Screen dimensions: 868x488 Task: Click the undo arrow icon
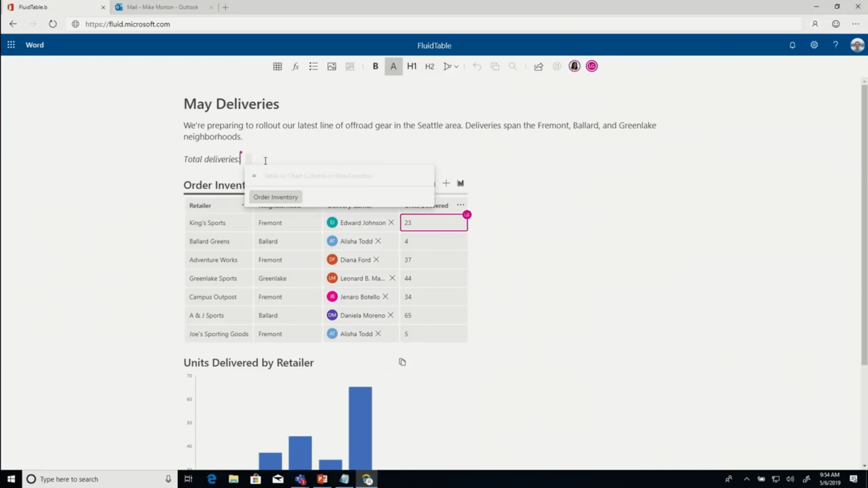pos(477,66)
